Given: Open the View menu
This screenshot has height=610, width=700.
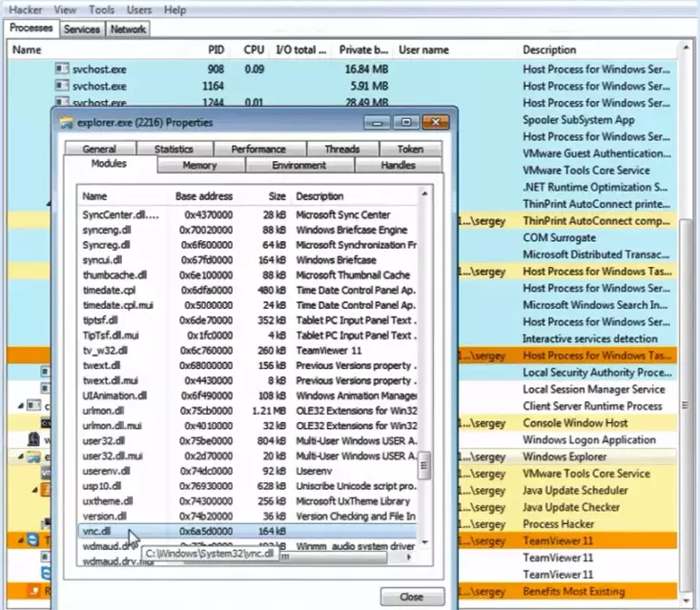Looking at the screenshot, I should [65, 10].
